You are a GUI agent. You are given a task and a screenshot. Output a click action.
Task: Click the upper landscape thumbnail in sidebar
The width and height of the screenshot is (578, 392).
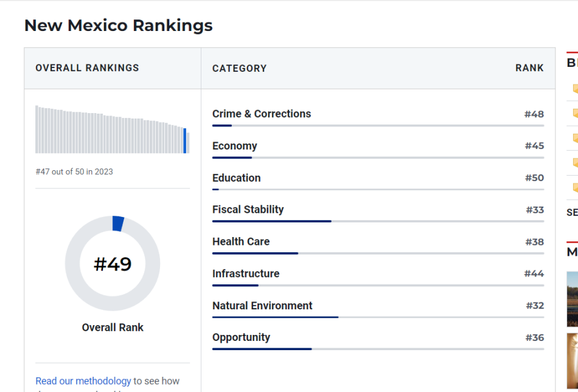(x=573, y=299)
